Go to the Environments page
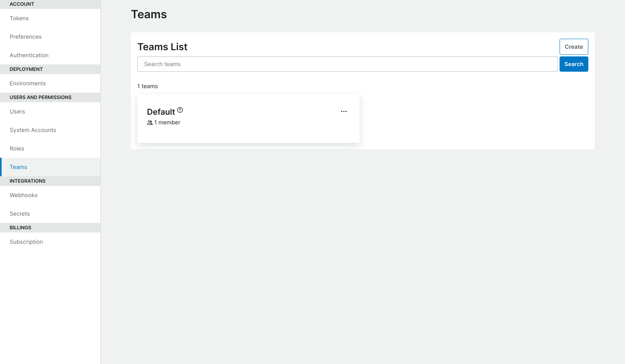Image resolution: width=625 pixels, height=364 pixels. (x=27, y=83)
